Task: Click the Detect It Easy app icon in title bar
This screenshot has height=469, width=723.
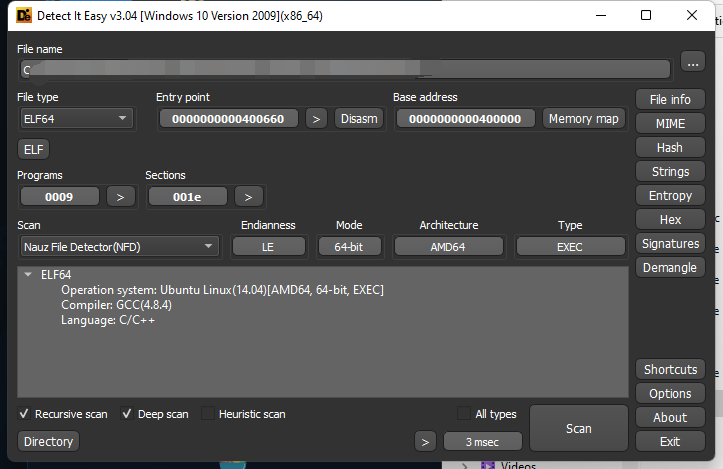Action: [x=24, y=16]
